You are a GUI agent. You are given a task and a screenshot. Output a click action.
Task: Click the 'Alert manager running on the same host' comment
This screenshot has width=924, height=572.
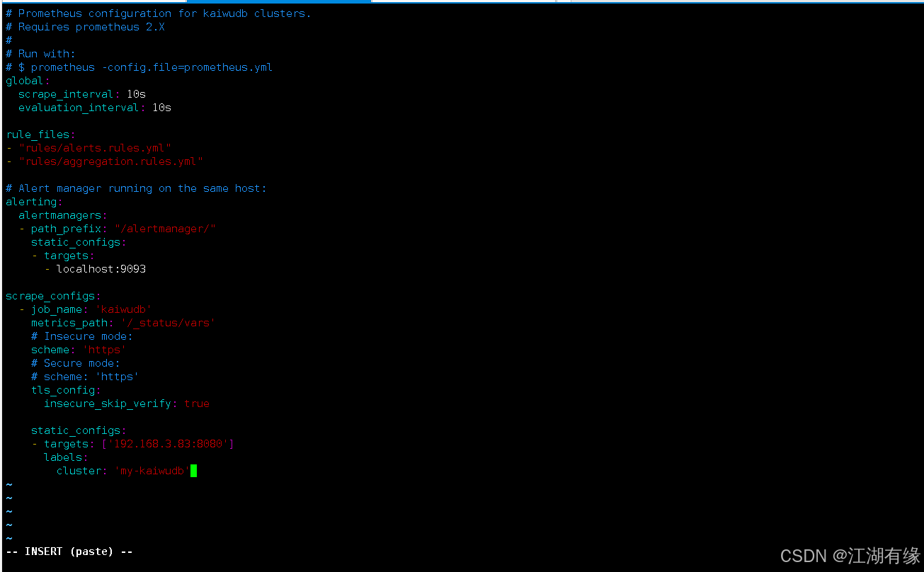[136, 188]
